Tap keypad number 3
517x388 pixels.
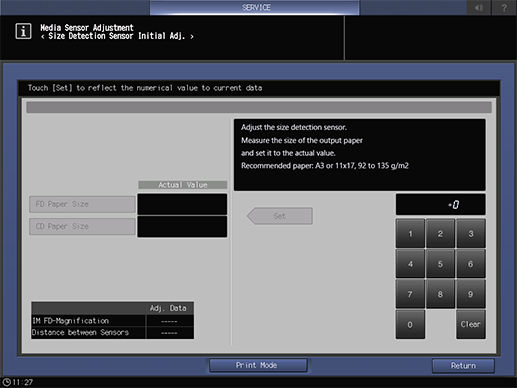click(471, 234)
